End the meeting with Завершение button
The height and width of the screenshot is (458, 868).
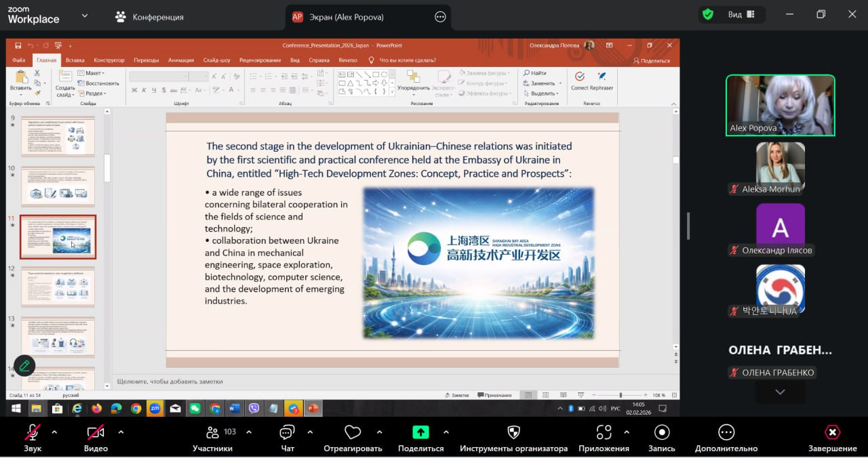click(832, 432)
